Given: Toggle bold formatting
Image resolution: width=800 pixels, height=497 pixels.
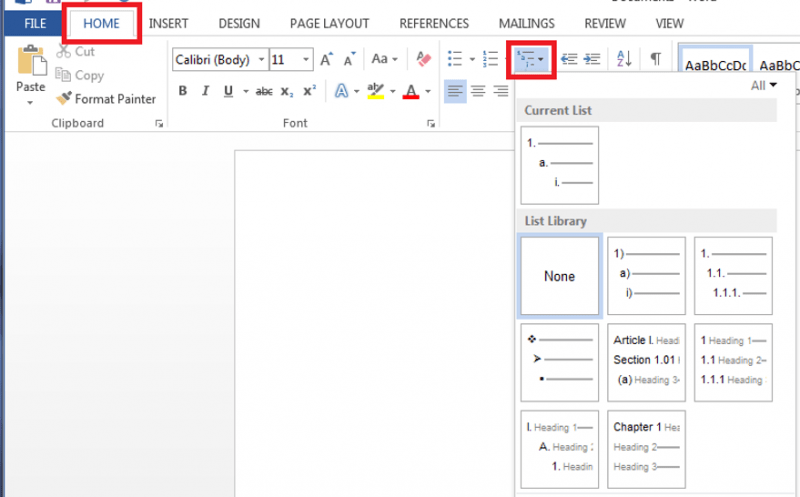Looking at the screenshot, I should 183,91.
